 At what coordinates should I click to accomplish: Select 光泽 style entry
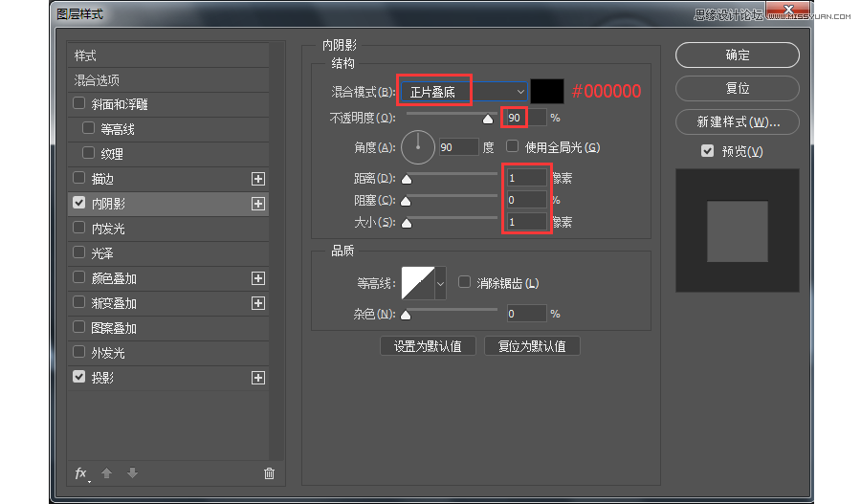pyautogui.click(x=168, y=253)
